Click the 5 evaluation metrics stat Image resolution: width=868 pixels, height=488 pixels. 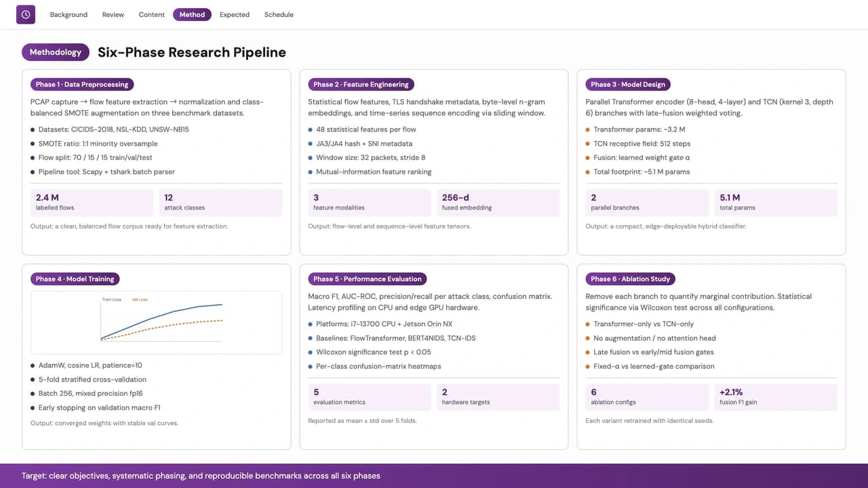[370, 396]
